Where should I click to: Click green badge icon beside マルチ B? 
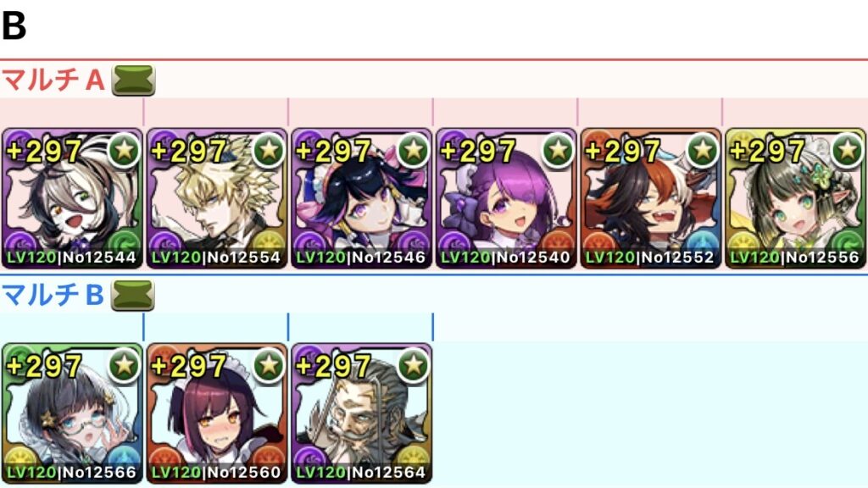[133, 295]
